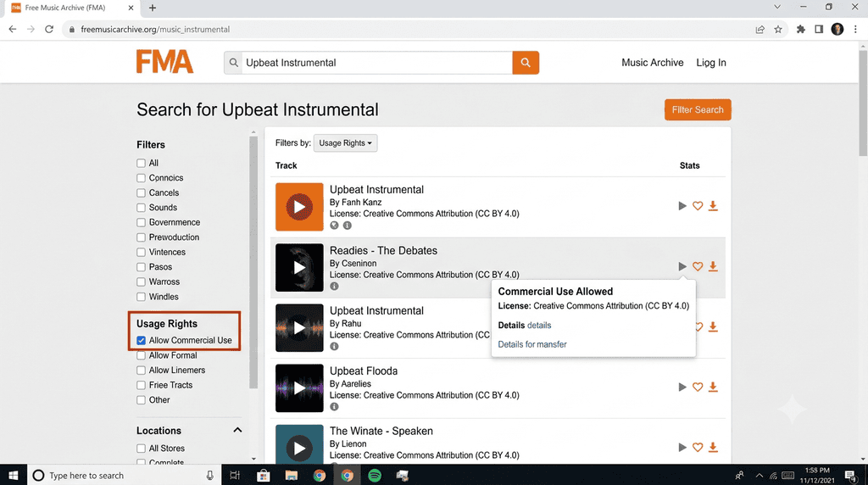
Task: Click the Upbeat Instrumental search input field
Action: click(376, 63)
